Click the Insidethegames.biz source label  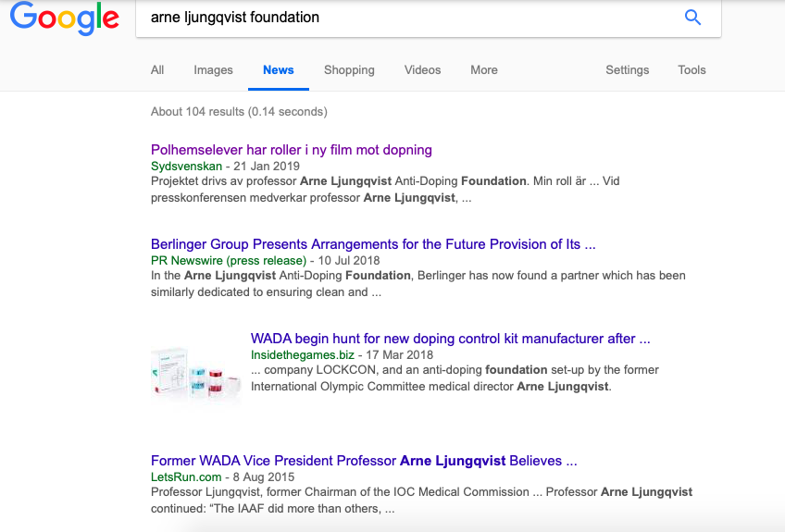(301, 355)
